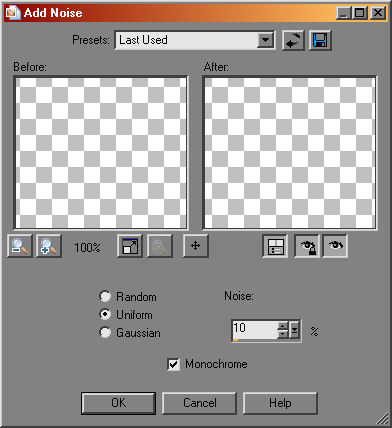This screenshot has height=428, width=392.
Task: Increase Noise value with up arrow
Action: (283, 326)
